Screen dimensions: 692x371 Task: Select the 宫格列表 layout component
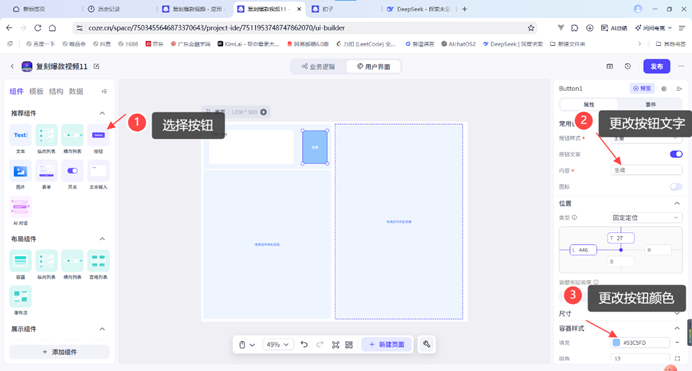click(x=98, y=261)
